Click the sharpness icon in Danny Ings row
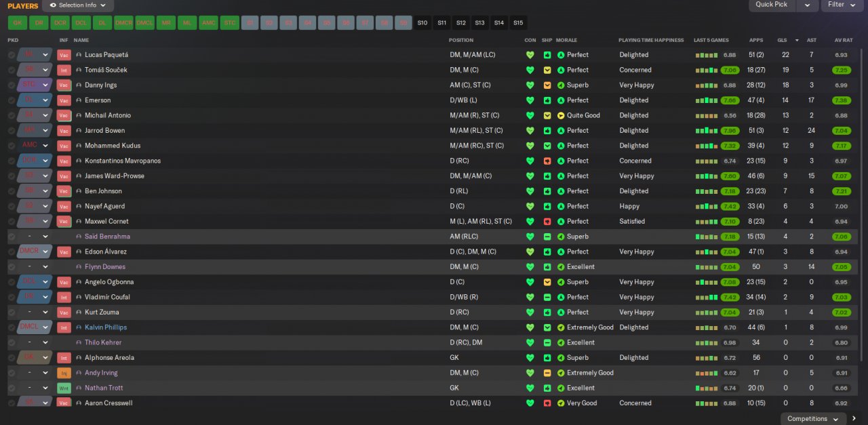The width and height of the screenshot is (868, 425). [x=547, y=85]
